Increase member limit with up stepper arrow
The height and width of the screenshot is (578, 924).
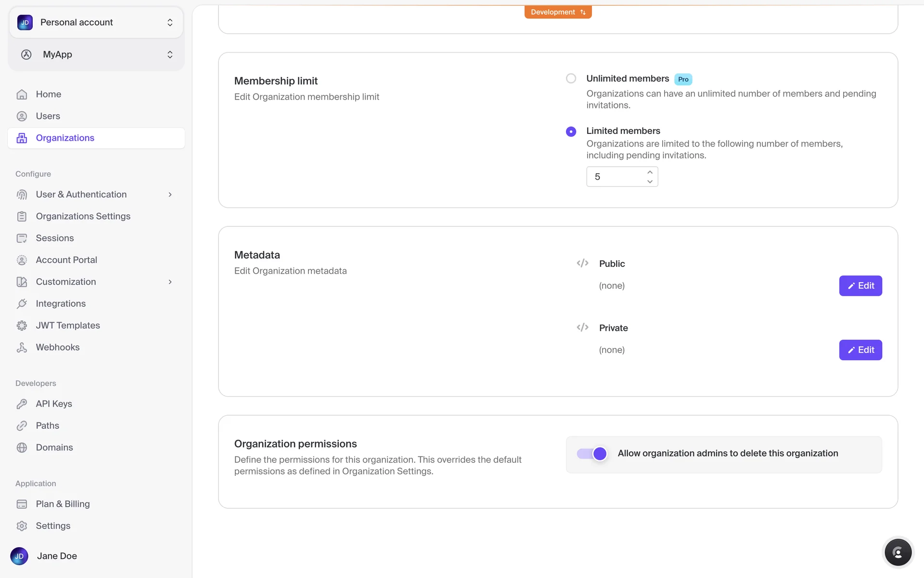pos(650,172)
